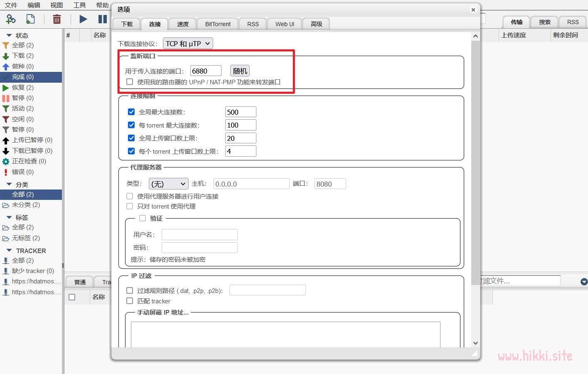Image resolution: width=588 pixels, height=374 pixels.
Task: Click the Add Torrent Link toolbar icon
Action: pos(11,19)
